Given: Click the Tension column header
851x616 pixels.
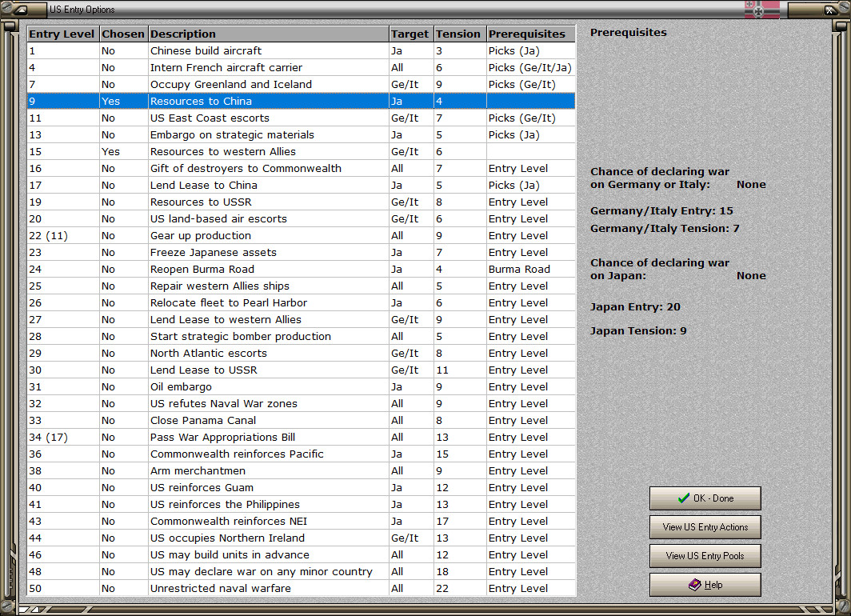Looking at the screenshot, I should tap(460, 34).
